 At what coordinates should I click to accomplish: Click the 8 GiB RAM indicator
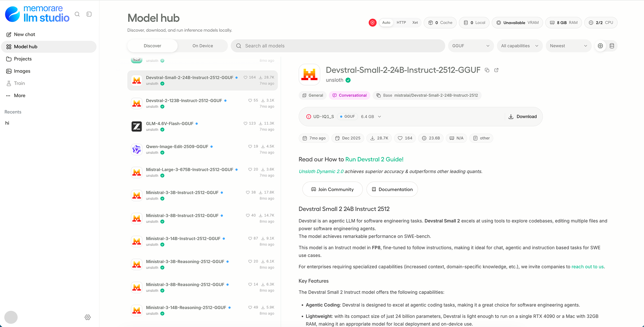click(x=564, y=23)
